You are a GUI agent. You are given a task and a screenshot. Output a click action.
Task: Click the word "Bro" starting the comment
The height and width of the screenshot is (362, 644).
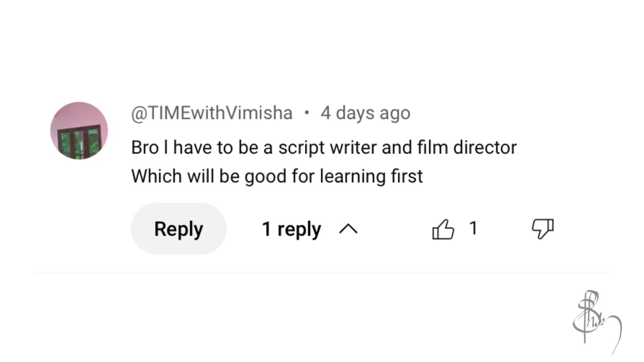click(145, 147)
